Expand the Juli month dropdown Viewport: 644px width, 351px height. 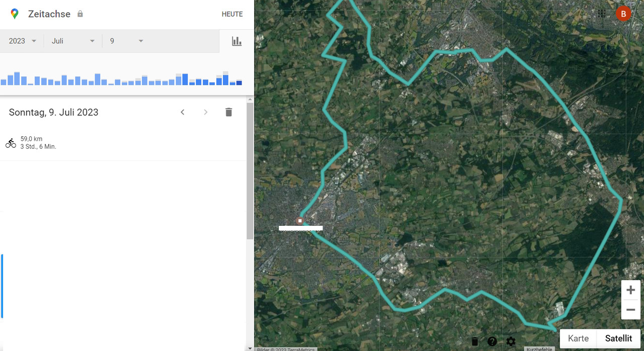pos(73,41)
